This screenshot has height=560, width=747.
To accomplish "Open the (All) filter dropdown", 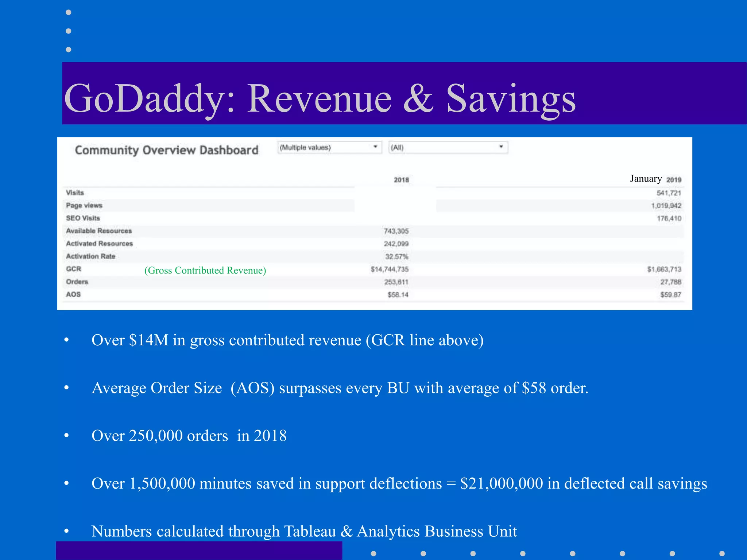I will click(448, 147).
